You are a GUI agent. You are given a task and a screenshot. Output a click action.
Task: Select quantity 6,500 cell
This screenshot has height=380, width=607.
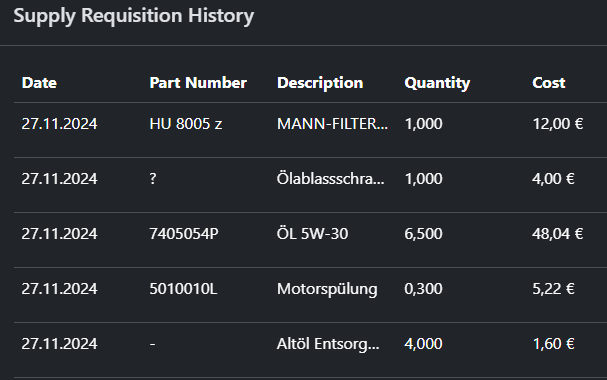[423, 234]
